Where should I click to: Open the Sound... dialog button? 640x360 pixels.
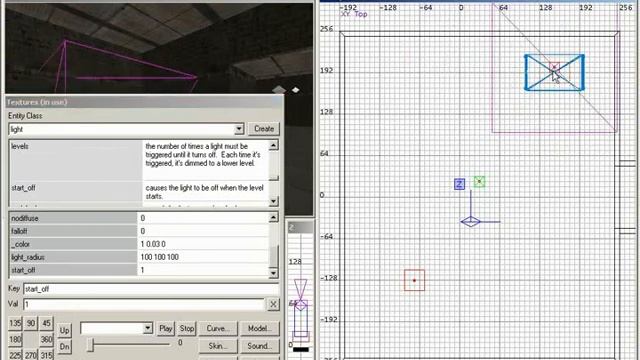259,346
